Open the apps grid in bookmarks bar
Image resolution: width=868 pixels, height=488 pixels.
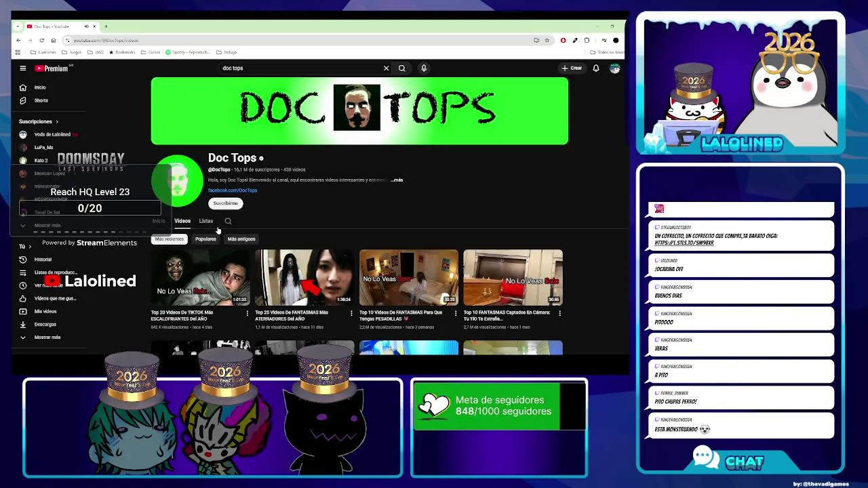point(18,52)
